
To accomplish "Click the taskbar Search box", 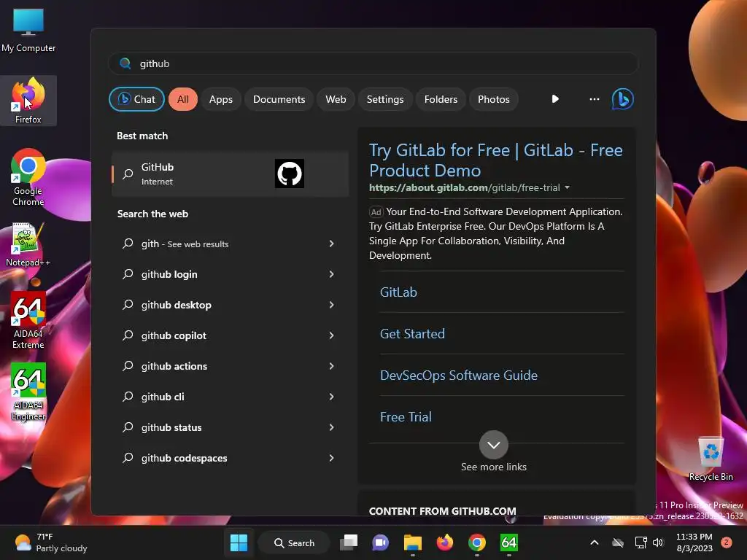I will click(293, 542).
